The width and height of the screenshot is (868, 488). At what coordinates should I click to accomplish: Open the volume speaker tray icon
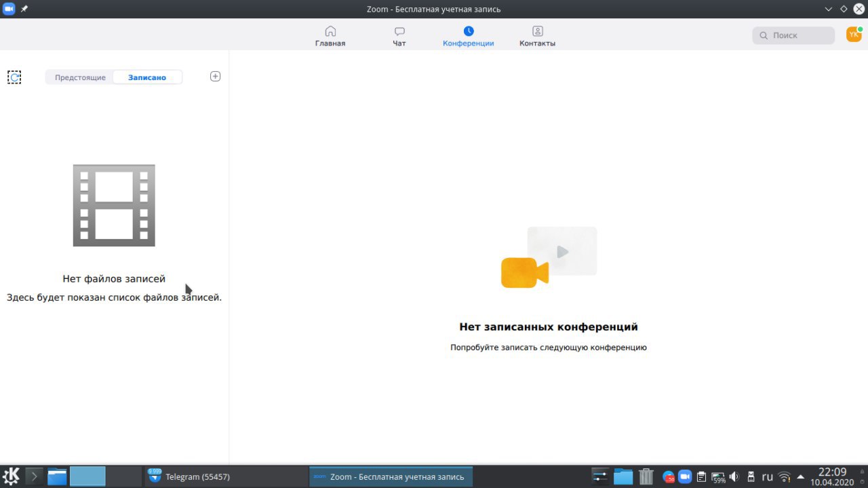click(x=734, y=476)
